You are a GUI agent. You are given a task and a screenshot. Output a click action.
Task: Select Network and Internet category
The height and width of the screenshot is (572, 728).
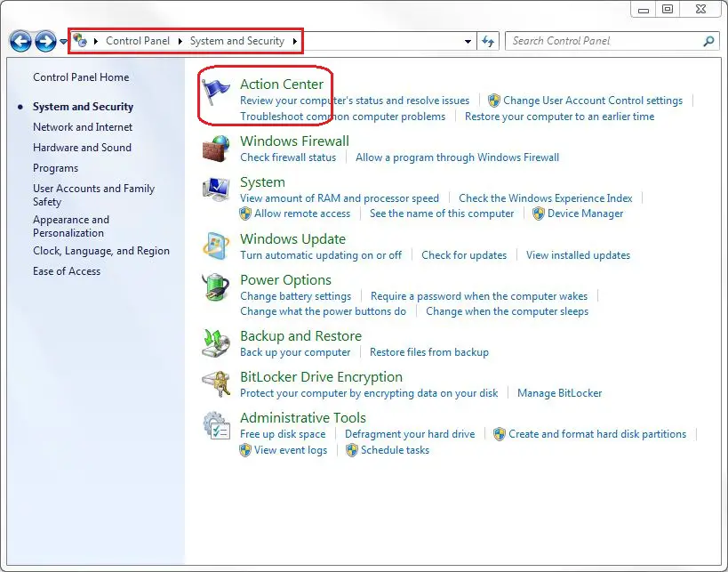[x=82, y=127]
